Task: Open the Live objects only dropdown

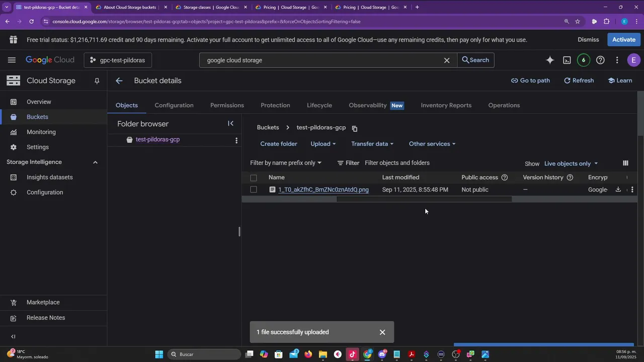Action: click(571, 163)
